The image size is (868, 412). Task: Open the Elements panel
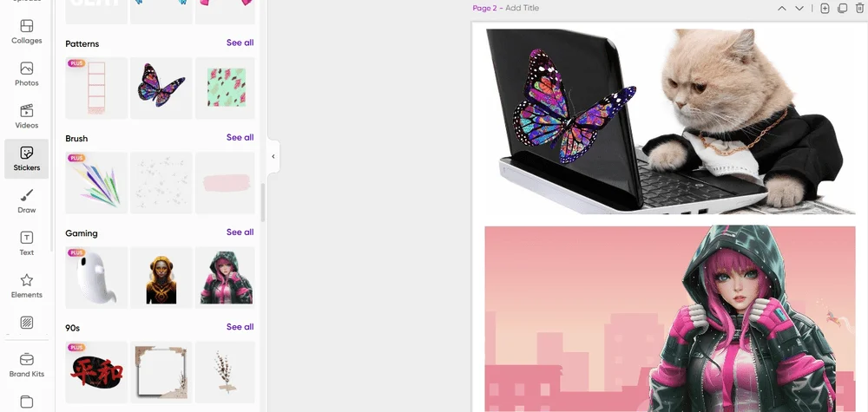tap(27, 286)
